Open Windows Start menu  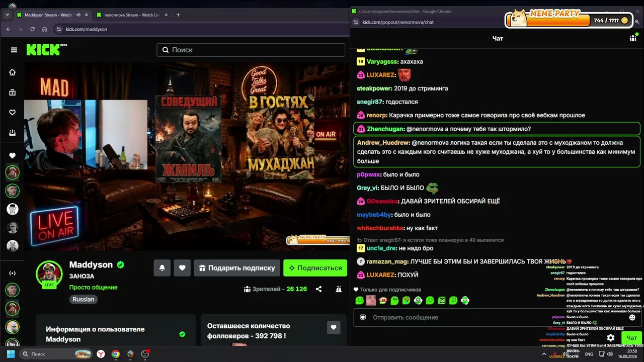(11, 354)
